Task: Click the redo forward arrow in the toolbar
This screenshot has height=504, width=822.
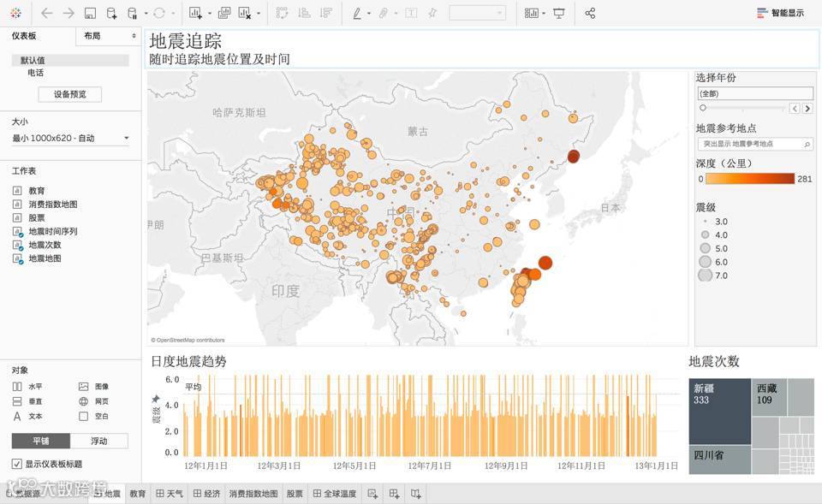Action: [68, 13]
